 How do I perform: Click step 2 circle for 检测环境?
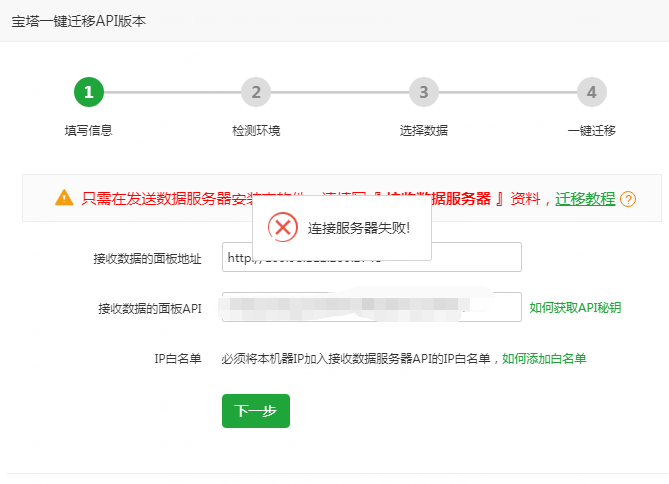click(256, 92)
